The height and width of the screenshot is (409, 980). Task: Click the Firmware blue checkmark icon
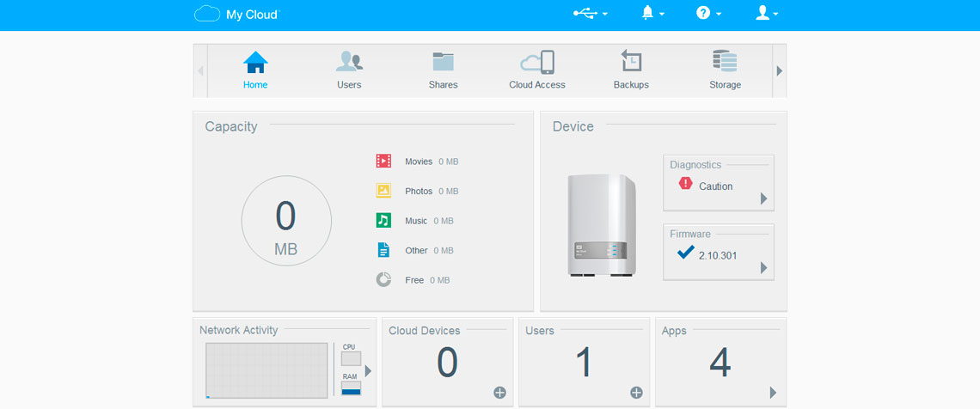tap(686, 253)
